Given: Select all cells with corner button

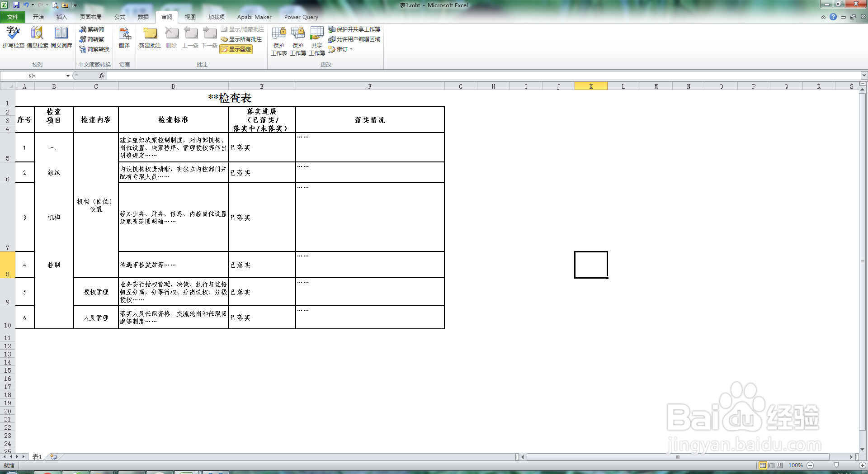Looking at the screenshot, I should pos(8,86).
